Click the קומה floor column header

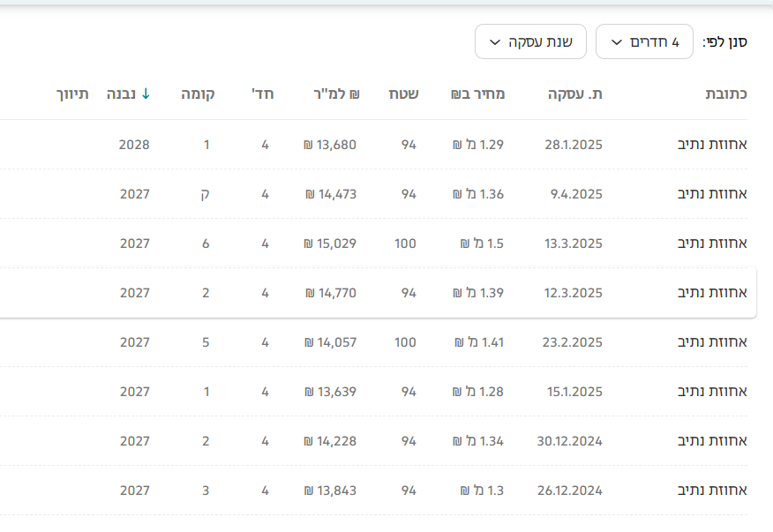coord(198,94)
